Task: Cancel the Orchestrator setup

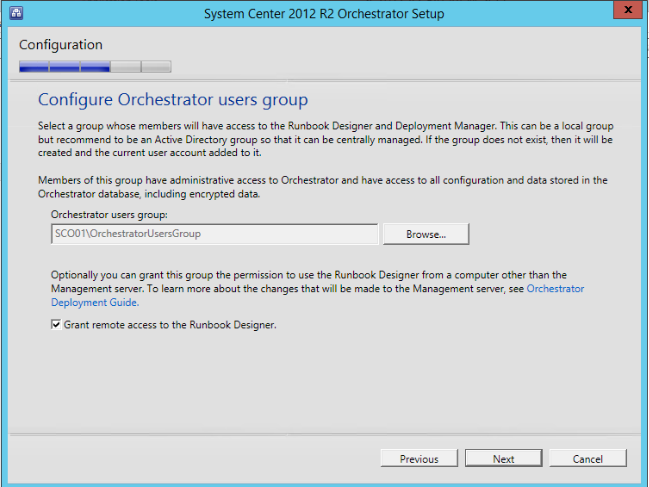Action: coord(587,459)
